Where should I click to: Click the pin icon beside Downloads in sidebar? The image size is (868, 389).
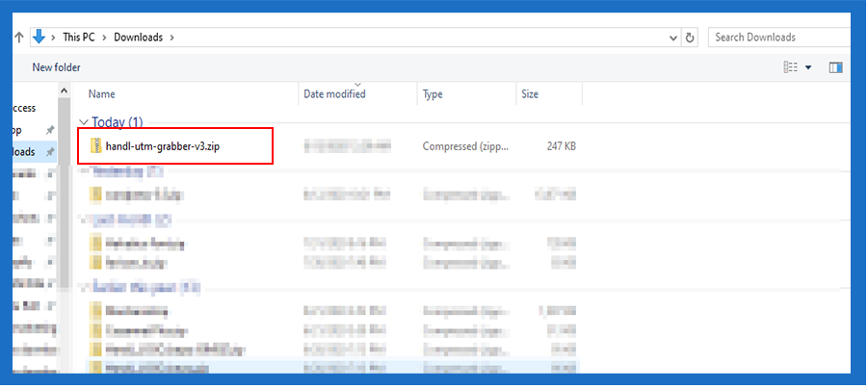coord(50,152)
